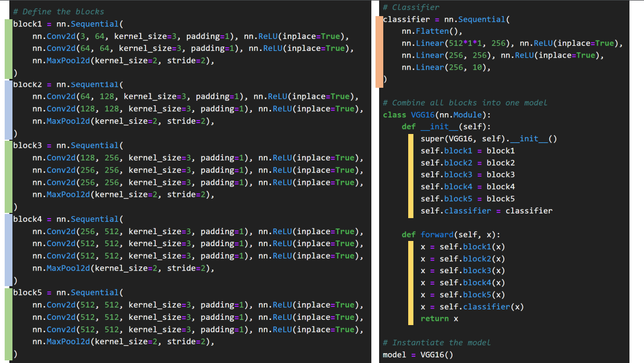
Task: Click the '# Classifier' comment
Action: pyautogui.click(x=411, y=7)
